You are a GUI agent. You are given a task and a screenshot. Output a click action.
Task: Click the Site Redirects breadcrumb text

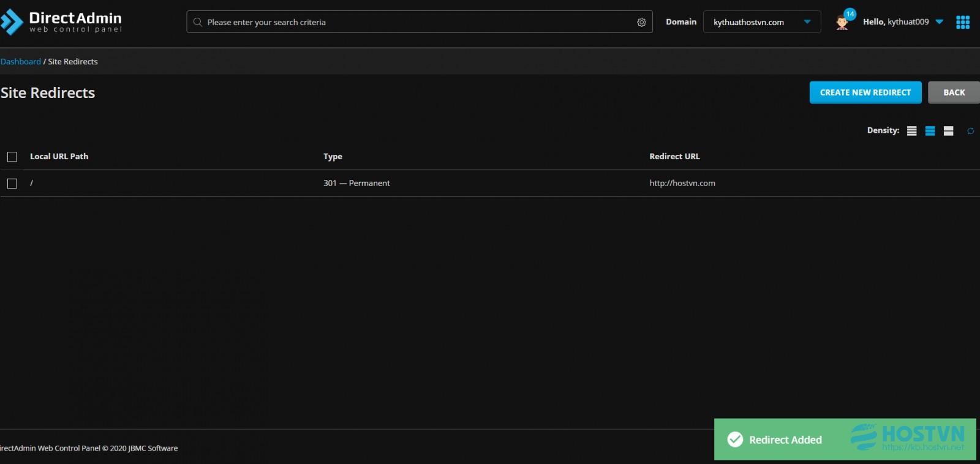pyautogui.click(x=73, y=62)
